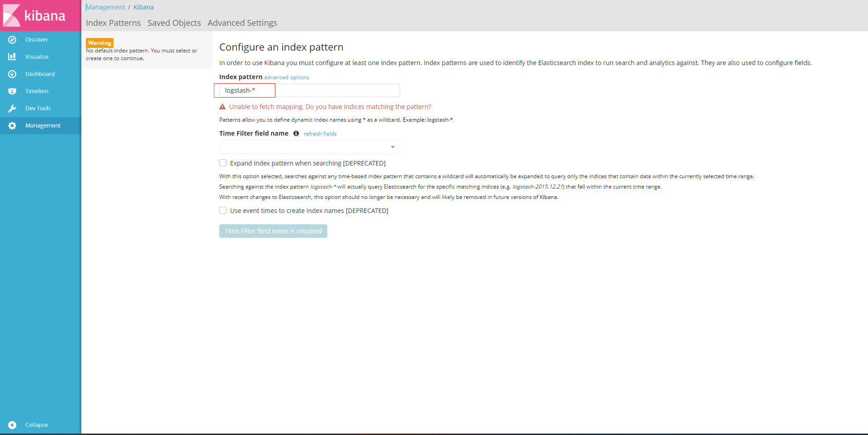The width and height of the screenshot is (868, 435).
Task: Collapse the sidebar with the arrow icon
Action: click(12, 425)
